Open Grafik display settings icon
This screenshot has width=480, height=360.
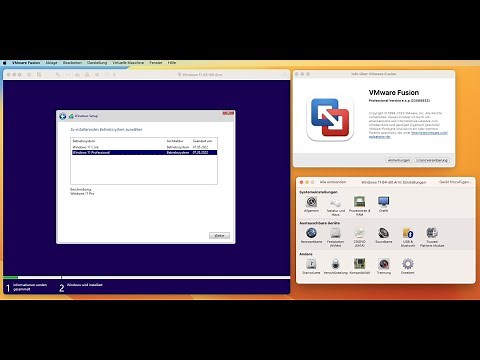click(x=383, y=201)
